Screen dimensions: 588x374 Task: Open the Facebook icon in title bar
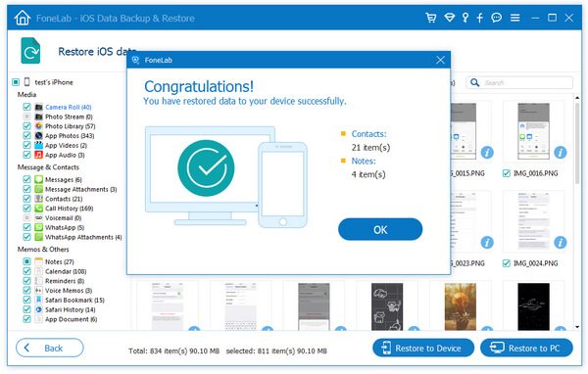(479, 18)
